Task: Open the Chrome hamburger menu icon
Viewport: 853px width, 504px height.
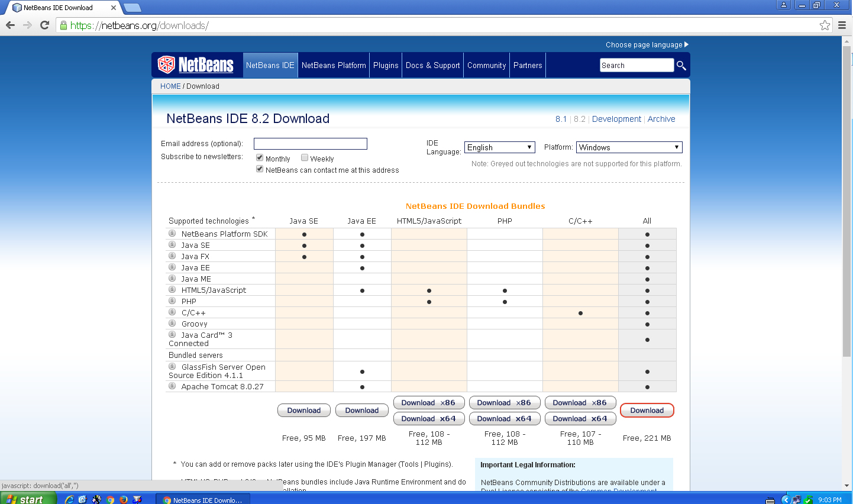Action: [x=842, y=25]
